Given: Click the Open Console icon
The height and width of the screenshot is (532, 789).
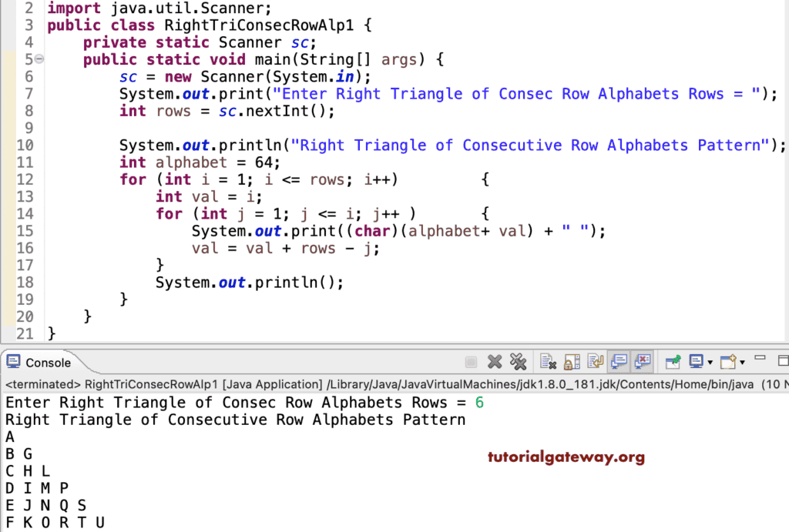Looking at the screenshot, I should 729,362.
